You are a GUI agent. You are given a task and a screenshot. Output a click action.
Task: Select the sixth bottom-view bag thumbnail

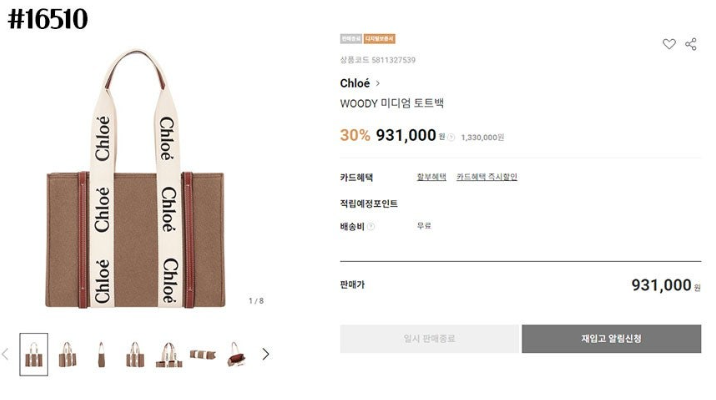pyautogui.click(x=203, y=354)
